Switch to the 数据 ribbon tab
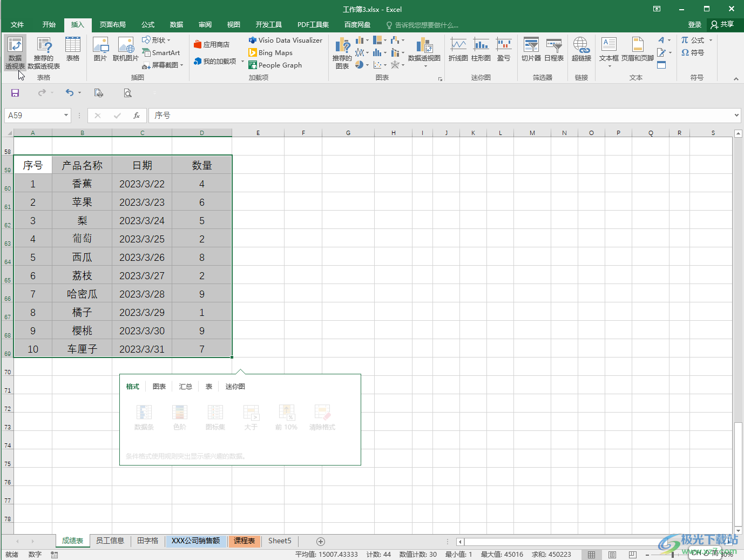The height and width of the screenshot is (560, 744). pos(177,25)
